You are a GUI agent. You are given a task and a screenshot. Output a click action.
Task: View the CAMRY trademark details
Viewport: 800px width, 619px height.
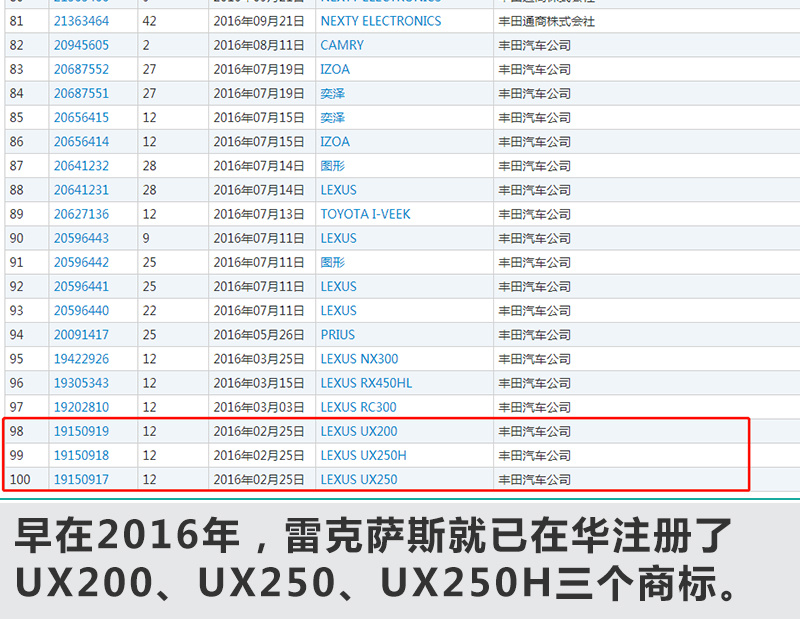342,45
